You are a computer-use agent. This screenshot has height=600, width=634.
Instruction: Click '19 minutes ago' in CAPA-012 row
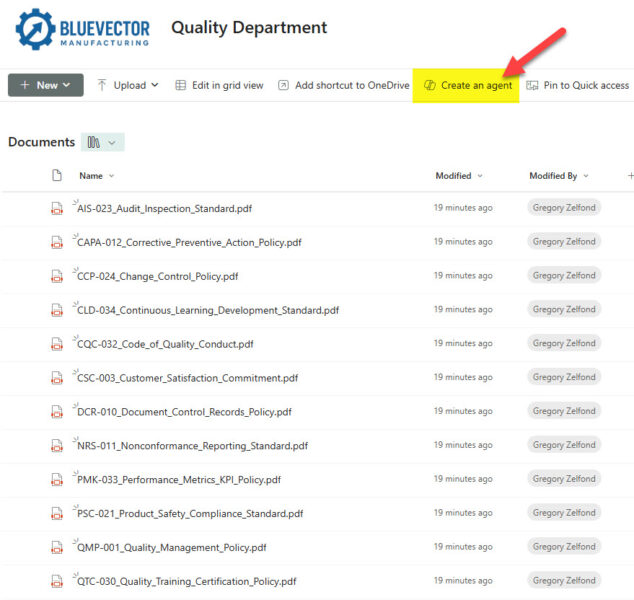(x=463, y=242)
